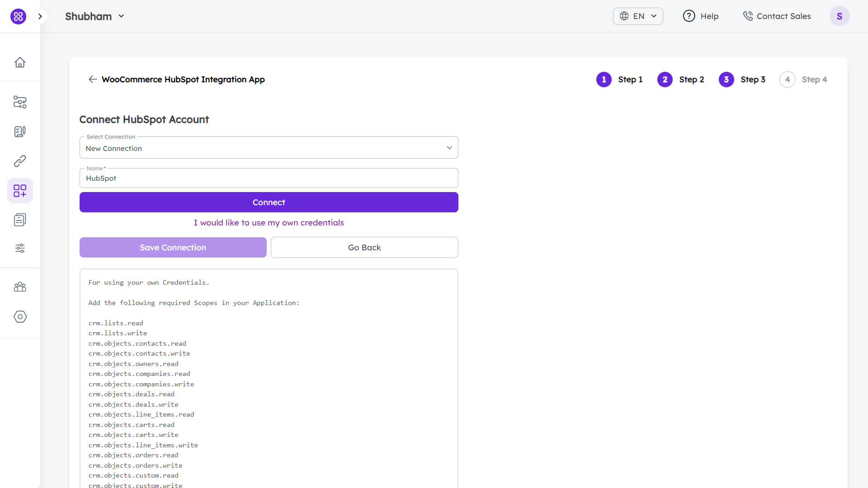Open the hexagon settings sidebar icon
The height and width of the screenshot is (488, 868).
(20, 317)
